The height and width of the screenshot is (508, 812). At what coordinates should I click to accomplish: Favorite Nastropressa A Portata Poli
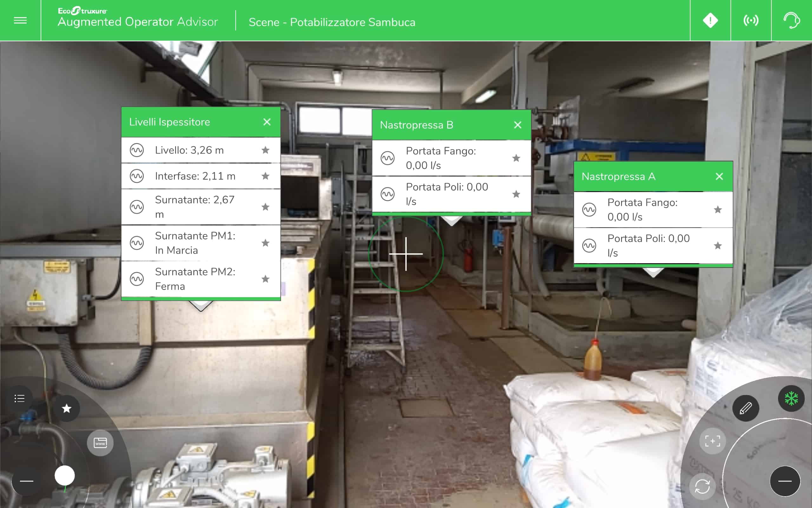(x=718, y=246)
